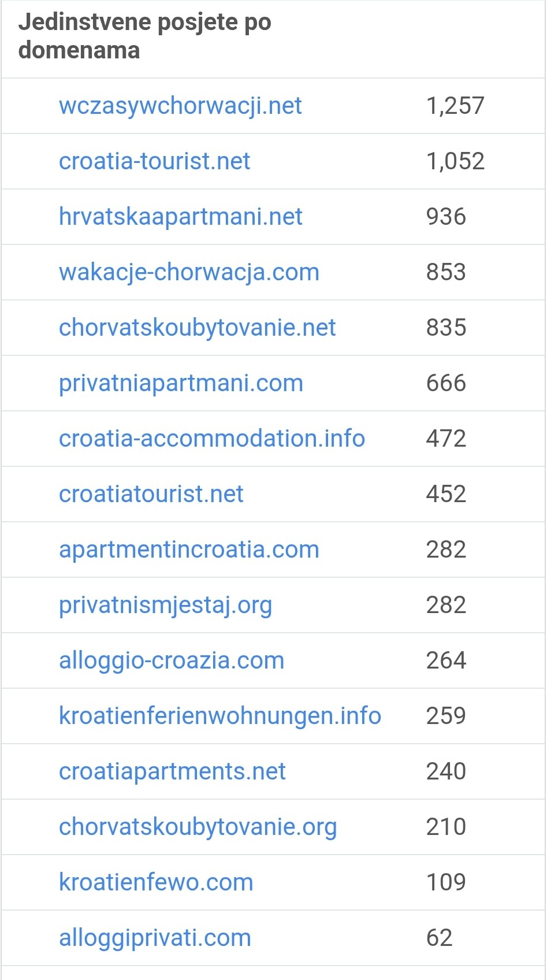This screenshot has width=547, height=980.
Task: Click the Jedinstvene posjete po domenama header
Action: 144,36
